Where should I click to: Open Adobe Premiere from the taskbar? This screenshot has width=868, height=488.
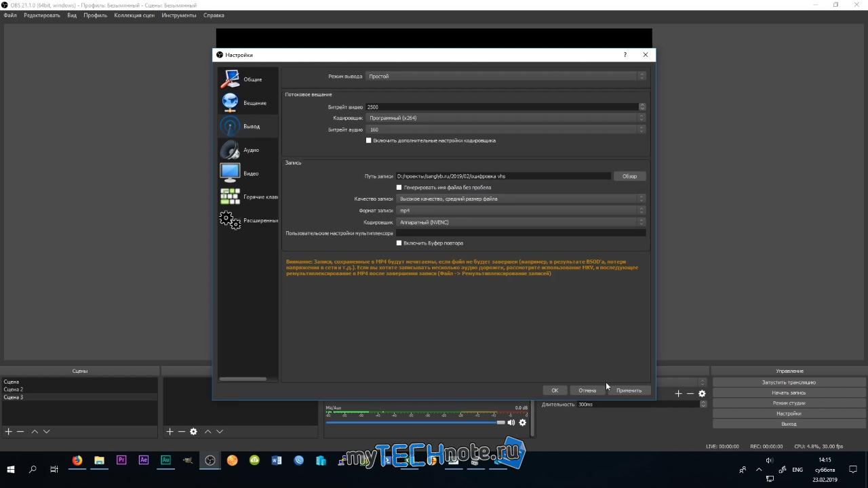point(121,460)
